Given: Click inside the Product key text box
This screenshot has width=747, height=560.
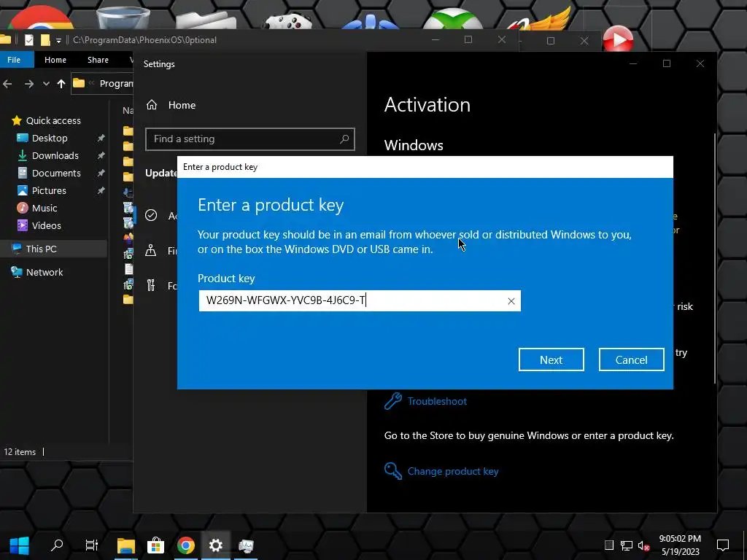Looking at the screenshot, I should tap(360, 300).
